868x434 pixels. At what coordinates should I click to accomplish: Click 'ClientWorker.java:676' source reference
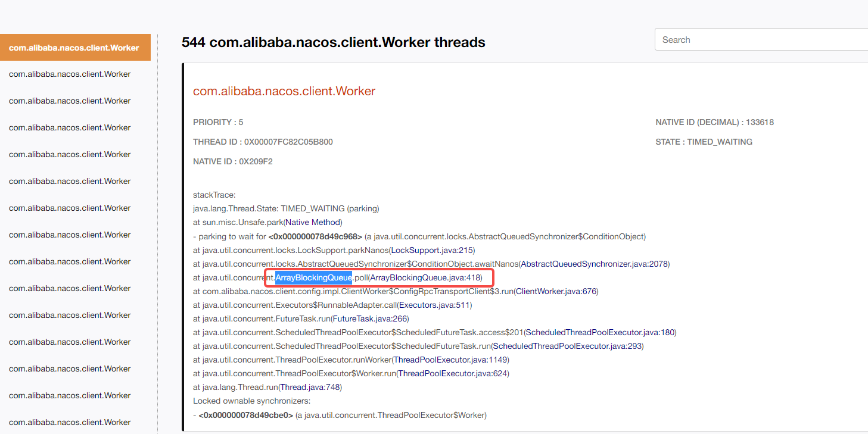pyautogui.click(x=555, y=291)
